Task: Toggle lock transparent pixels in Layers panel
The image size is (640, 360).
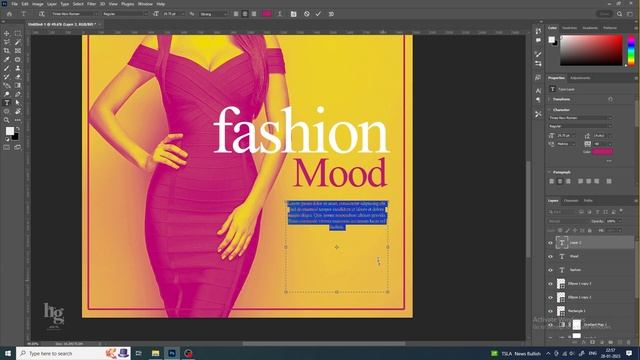Action: pyautogui.click(x=560, y=231)
